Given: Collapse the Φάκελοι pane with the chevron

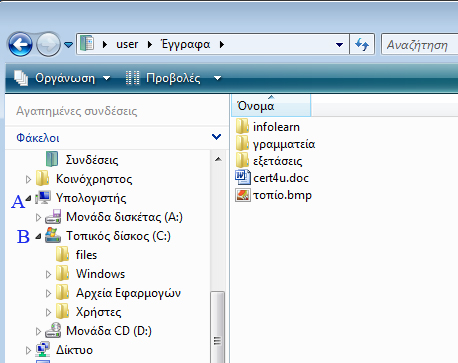Looking at the screenshot, I should [216, 137].
